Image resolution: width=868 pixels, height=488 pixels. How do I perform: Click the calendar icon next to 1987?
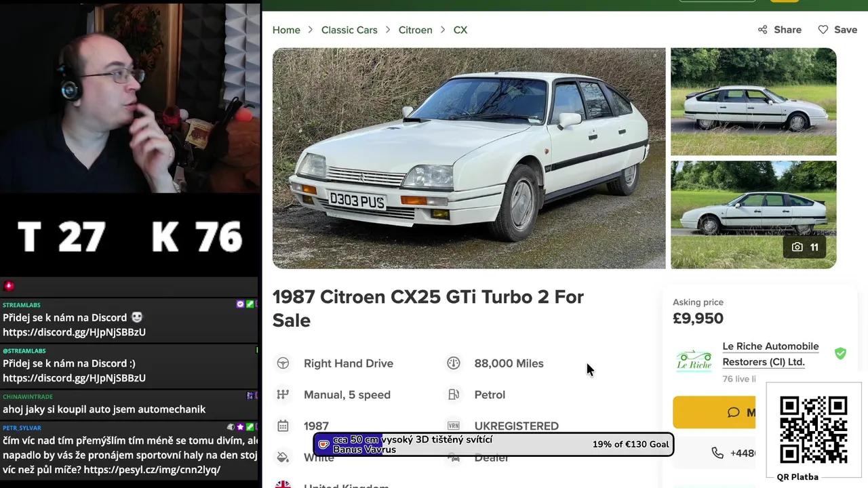click(283, 426)
